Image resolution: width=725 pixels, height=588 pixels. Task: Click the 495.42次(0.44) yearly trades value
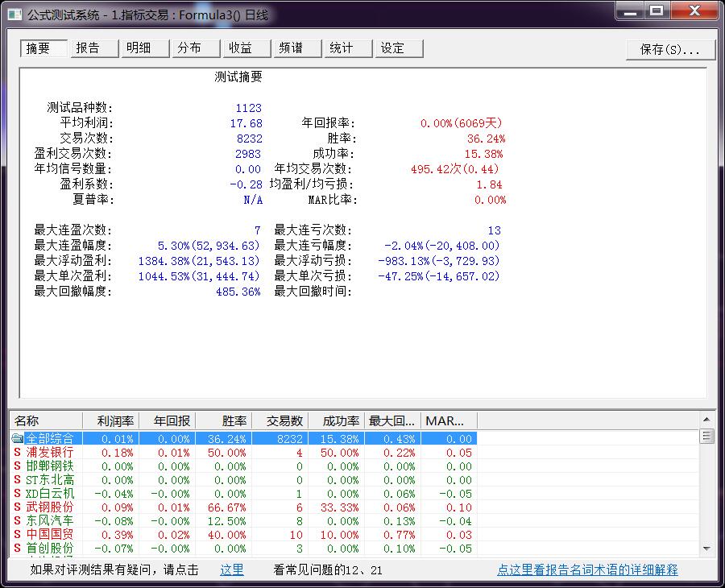[455, 169]
